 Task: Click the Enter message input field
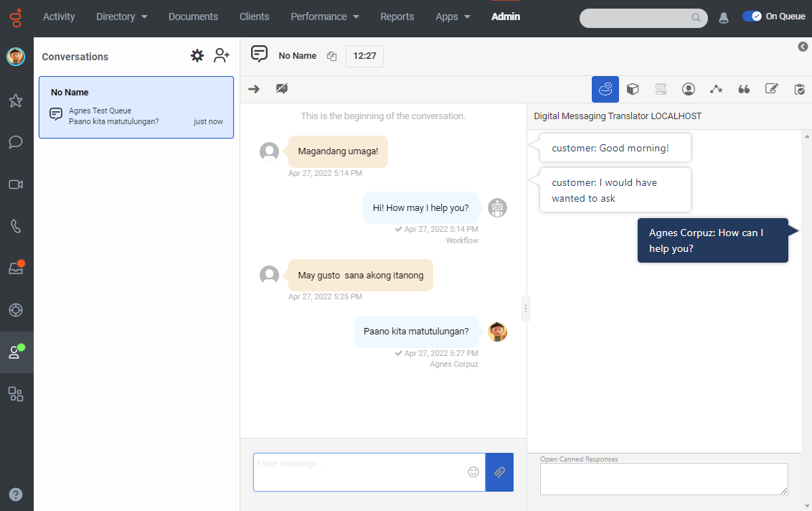(359, 472)
